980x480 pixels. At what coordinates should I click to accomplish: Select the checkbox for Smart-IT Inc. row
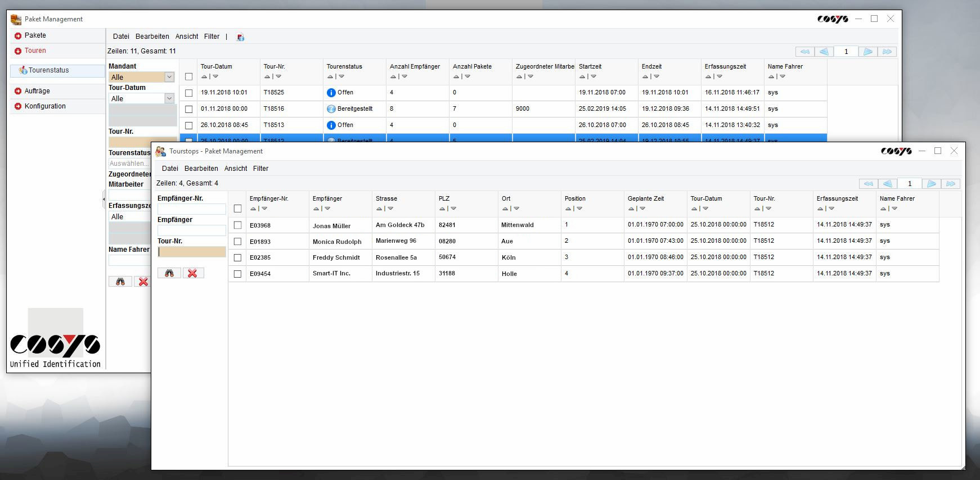237,274
